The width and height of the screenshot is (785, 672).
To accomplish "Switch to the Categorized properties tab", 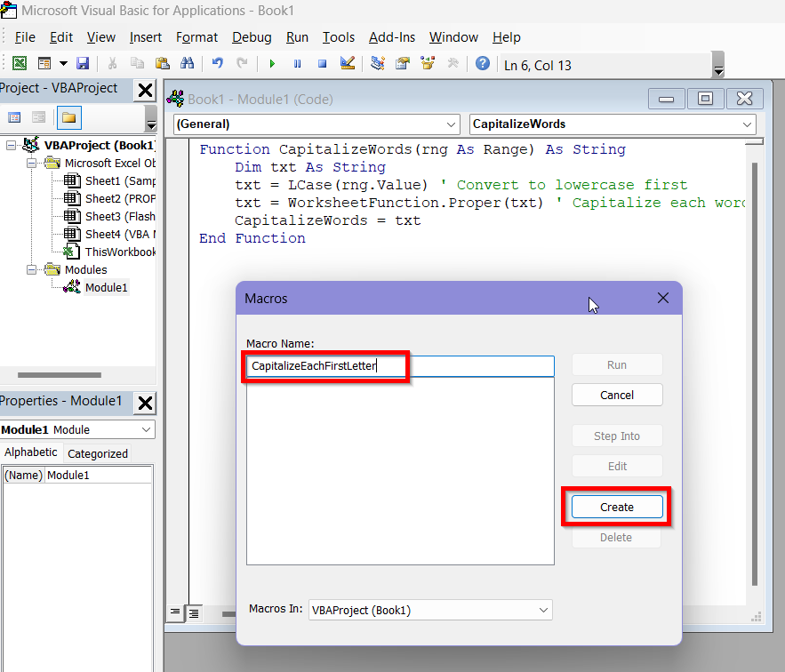I will 98,453.
